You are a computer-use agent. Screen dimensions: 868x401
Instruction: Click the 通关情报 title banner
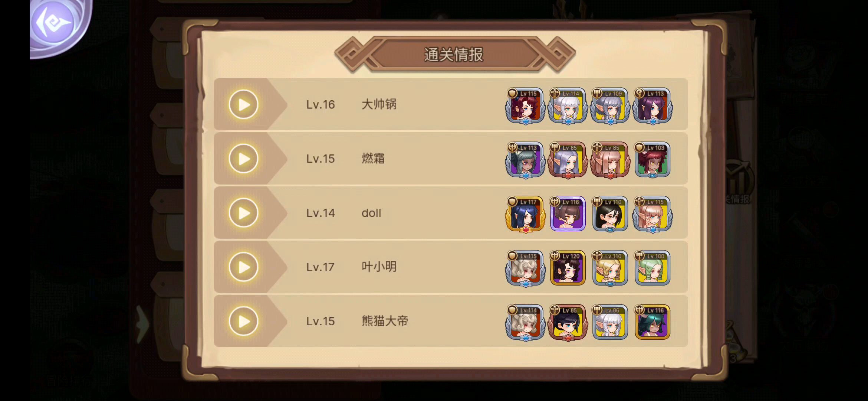(454, 55)
